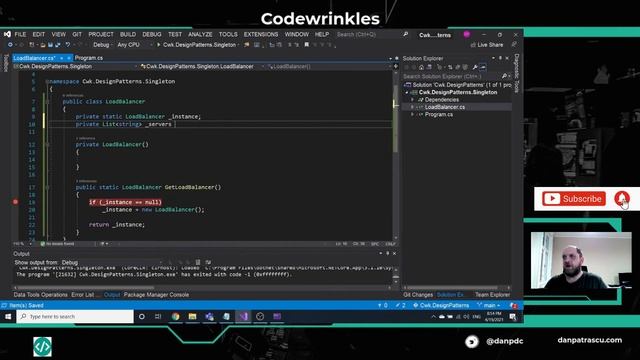
Task: Collapse the Cwk.DesignPatterns.Singleton project node
Action: click(x=407, y=93)
